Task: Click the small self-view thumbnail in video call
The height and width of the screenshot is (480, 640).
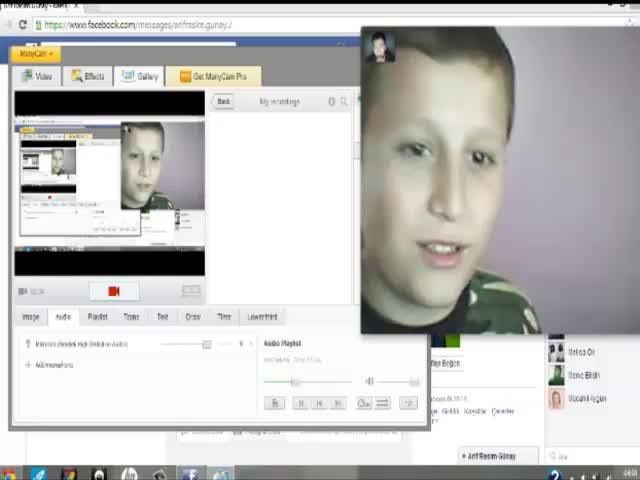Action: pos(380,46)
